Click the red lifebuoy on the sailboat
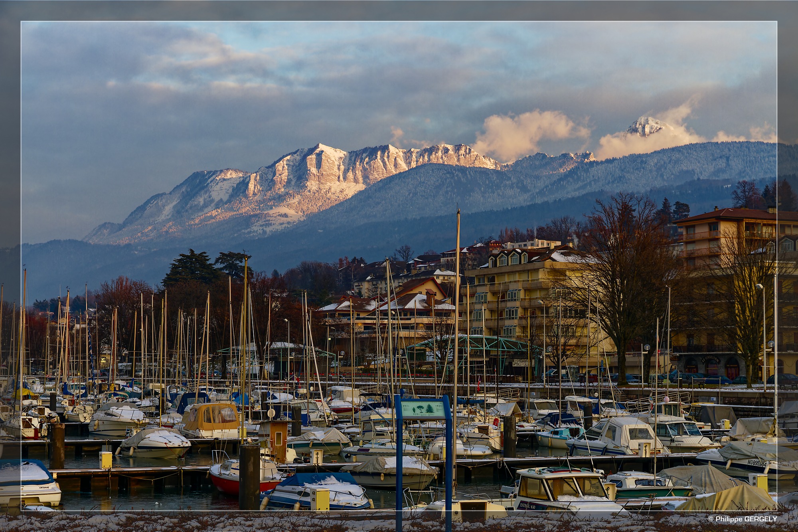The height and width of the screenshot is (532, 798). (x=496, y=421)
